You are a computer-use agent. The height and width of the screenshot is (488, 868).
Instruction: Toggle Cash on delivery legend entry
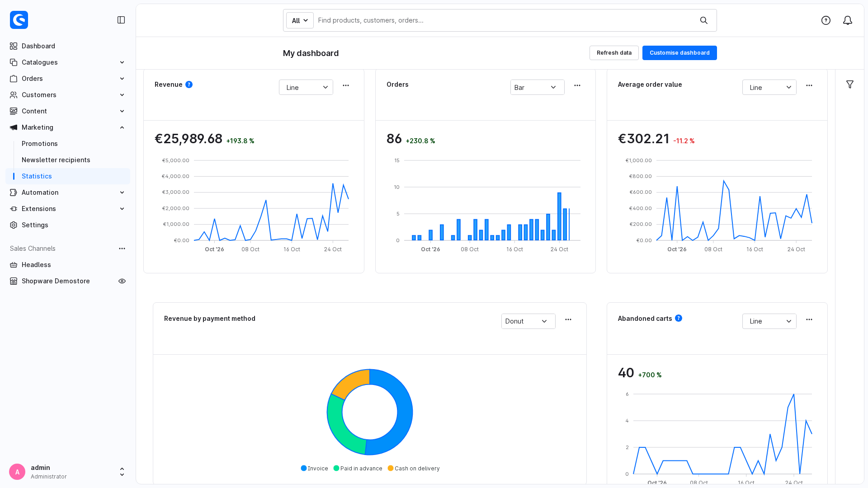click(414, 469)
